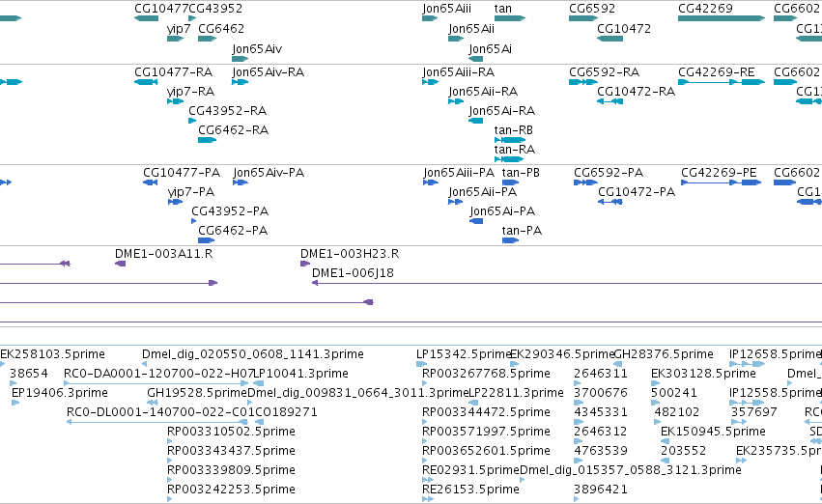Viewport: 822px width, 504px height.
Task: Select the CG10472 gene label
Action: pos(624,29)
